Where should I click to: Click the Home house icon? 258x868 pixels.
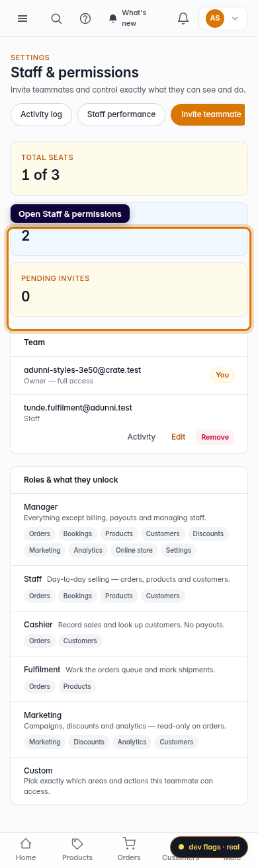tap(26, 843)
